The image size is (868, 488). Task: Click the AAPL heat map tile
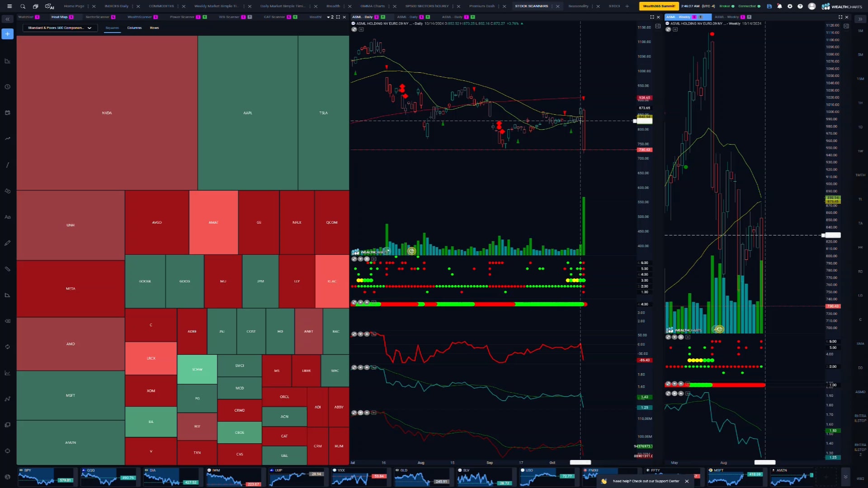[248, 113]
